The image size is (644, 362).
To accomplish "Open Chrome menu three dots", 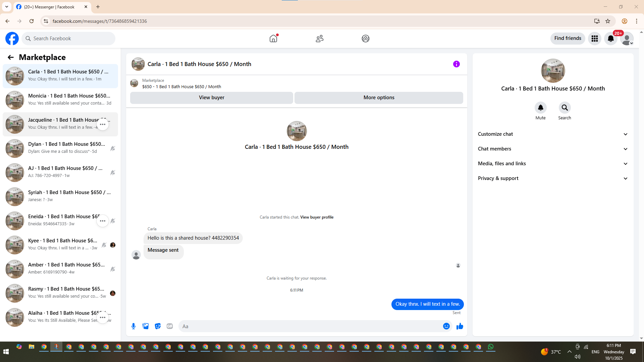I will (x=637, y=21).
